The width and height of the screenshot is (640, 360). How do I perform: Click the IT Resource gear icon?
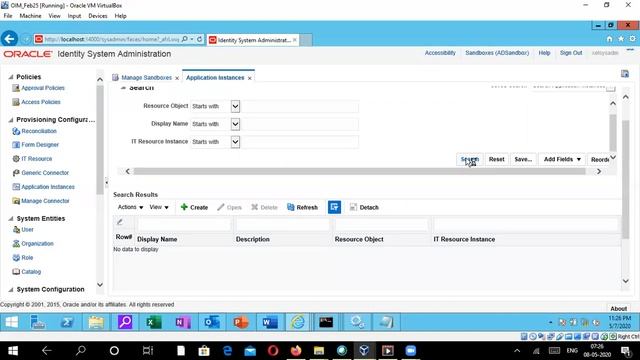pos(16,159)
